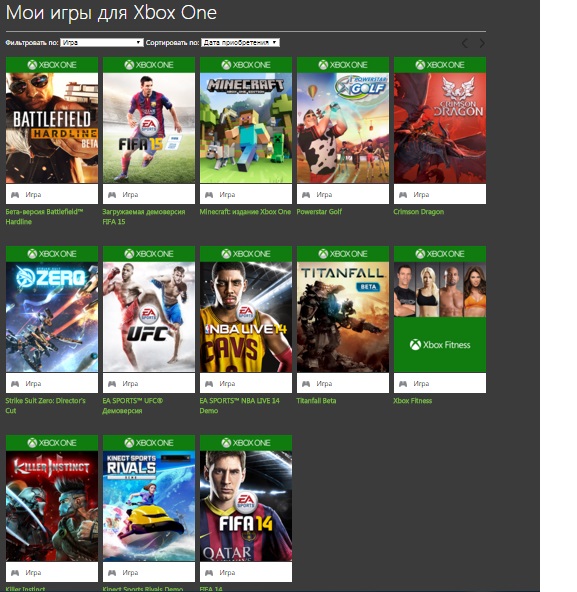Follow the EA SPORTS NBA LIVE 14 Demo link
Screen dimensions: 577x592
click(x=240, y=406)
